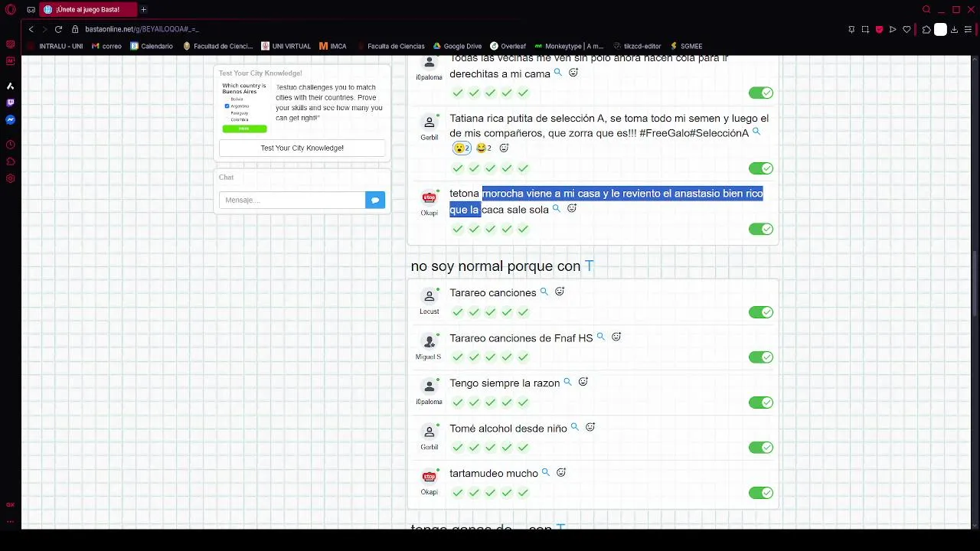Open the Opera main menu logo
980x551 pixels.
pyautogui.click(x=10, y=9)
